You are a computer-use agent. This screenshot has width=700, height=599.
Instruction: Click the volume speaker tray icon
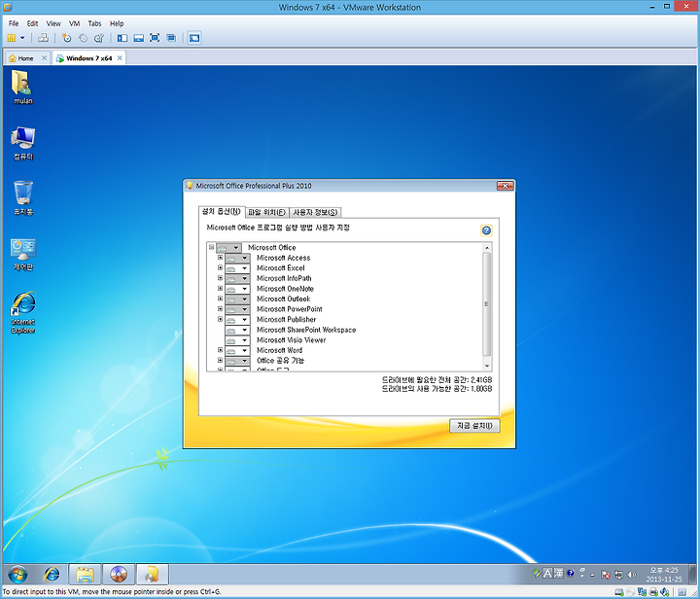tap(632, 575)
